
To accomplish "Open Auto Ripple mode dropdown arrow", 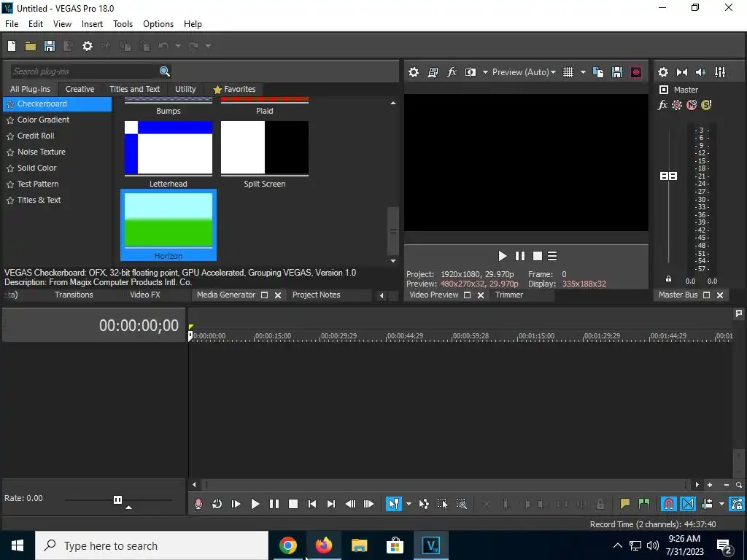I will coord(721,504).
